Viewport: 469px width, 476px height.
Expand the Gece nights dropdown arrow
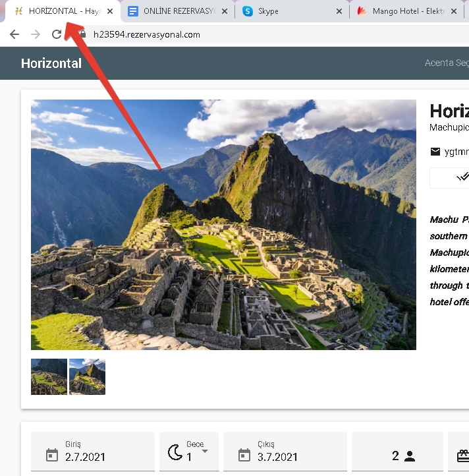(x=205, y=451)
